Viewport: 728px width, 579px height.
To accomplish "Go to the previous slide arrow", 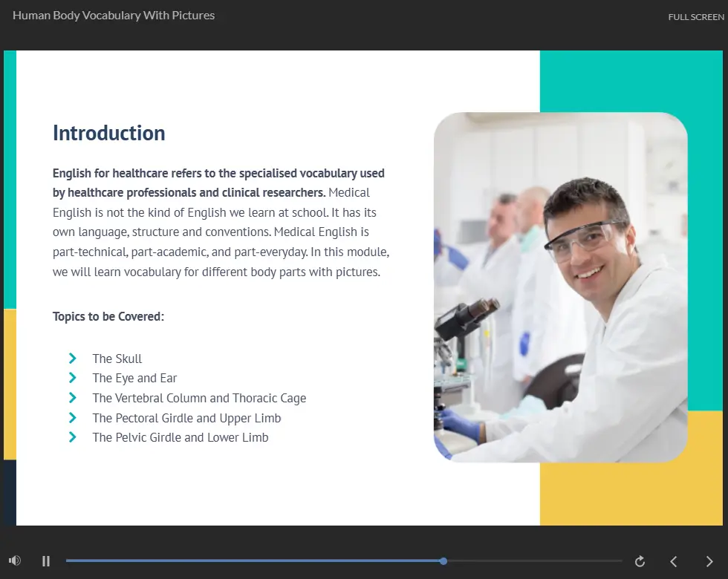I will pyautogui.click(x=674, y=561).
